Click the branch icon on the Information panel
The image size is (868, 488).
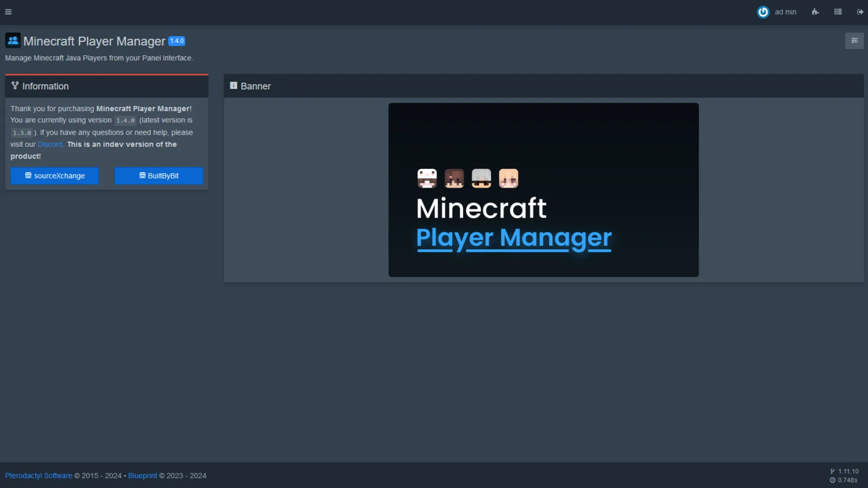click(14, 85)
